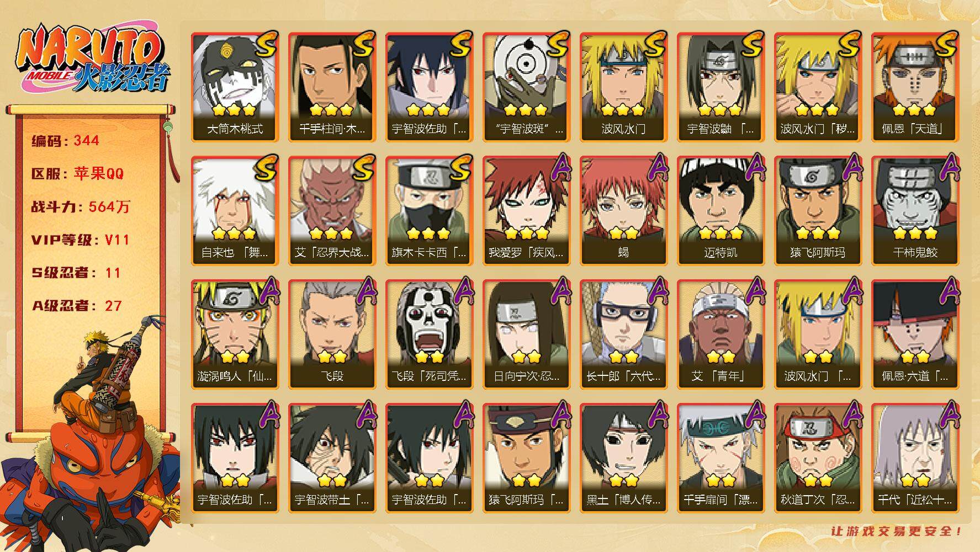Open the 佩恩「天道」 ninja card
This screenshot has height=552, width=980.
(915, 87)
